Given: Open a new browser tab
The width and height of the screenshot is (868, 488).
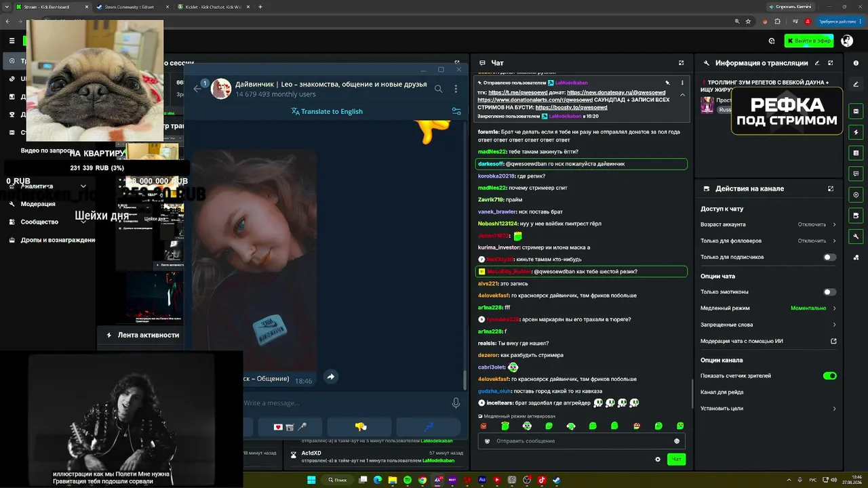Looking at the screenshot, I should click(x=260, y=7).
